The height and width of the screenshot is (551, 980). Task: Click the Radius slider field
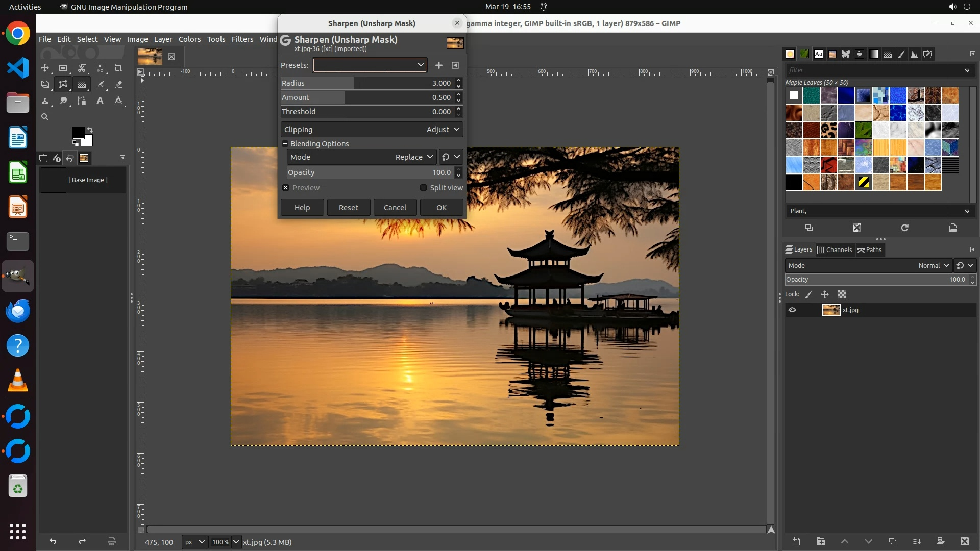pyautogui.click(x=366, y=83)
